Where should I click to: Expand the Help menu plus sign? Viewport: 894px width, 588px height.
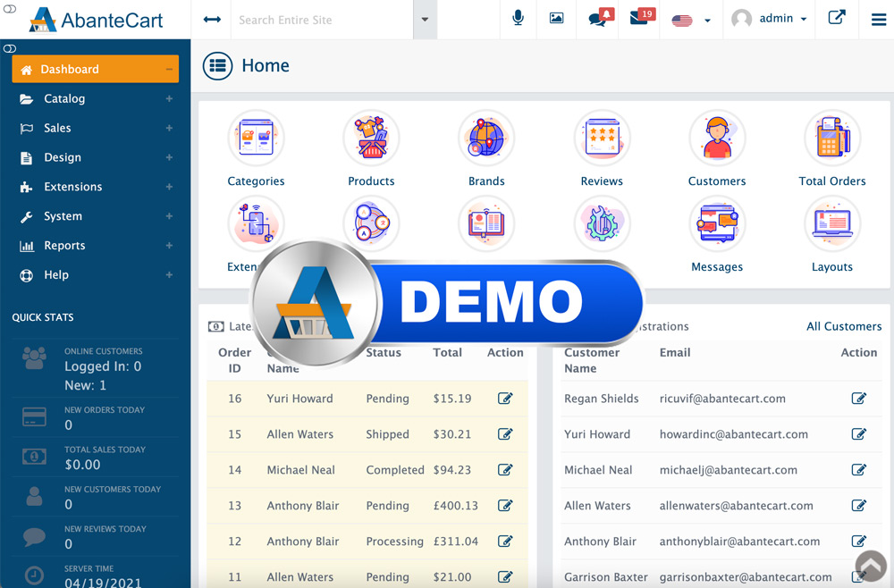(x=169, y=275)
